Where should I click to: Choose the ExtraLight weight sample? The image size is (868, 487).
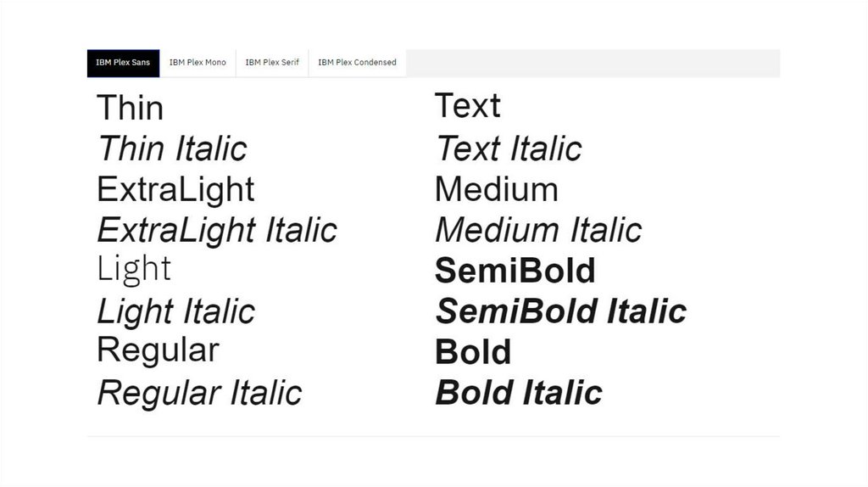(175, 189)
